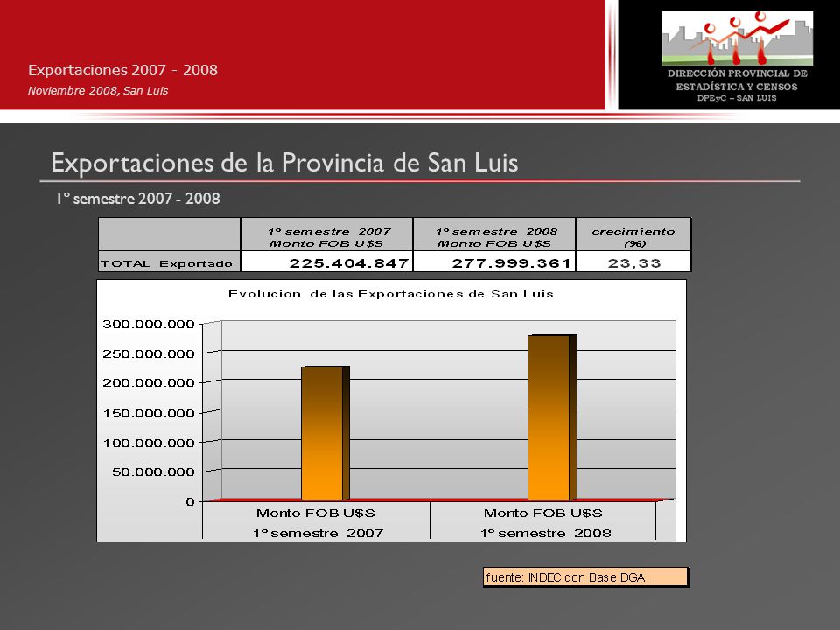Click 'Monto FOB U$S' label above '1° semestre 2007'
Screen dimensions: 840x630
pos(316,514)
